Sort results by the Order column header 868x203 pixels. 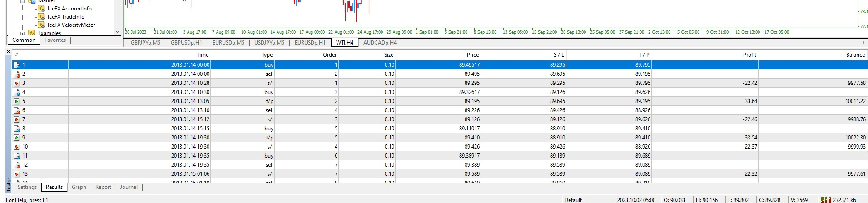pyautogui.click(x=307, y=55)
